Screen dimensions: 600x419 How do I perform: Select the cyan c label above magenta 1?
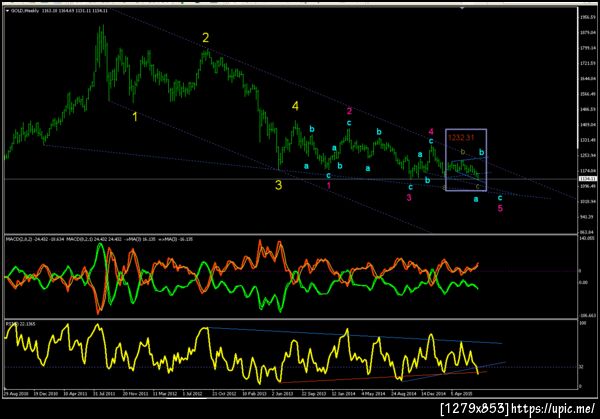[328, 175]
